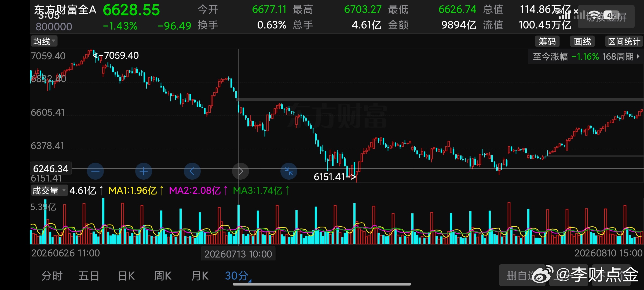The height and width of the screenshot is (290, 644).
Task: Click the 换手 value 0.63%
Action: point(272,25)
